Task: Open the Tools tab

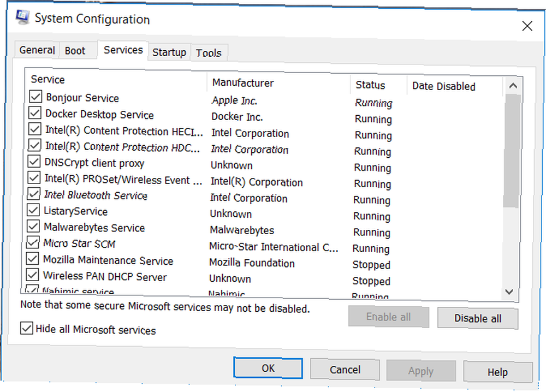Action: pos(209,53)
